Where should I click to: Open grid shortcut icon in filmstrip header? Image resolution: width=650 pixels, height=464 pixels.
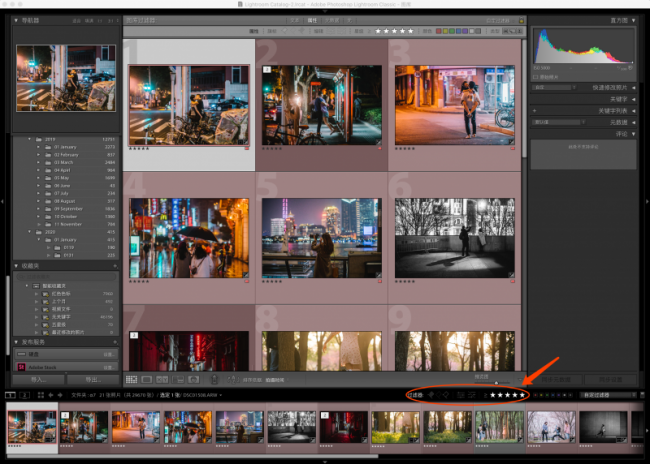coord(41,395)
